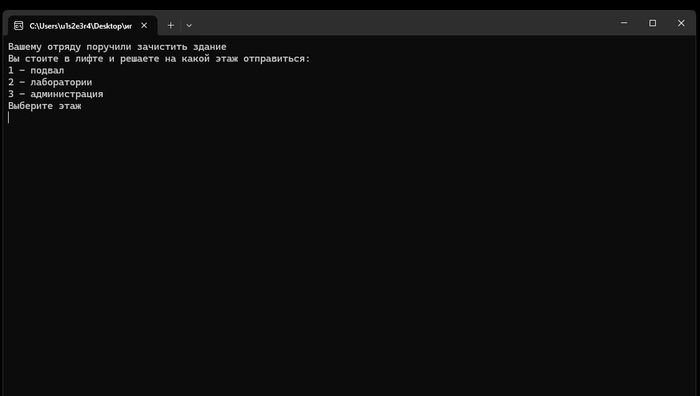Image resolution: width=700 pixels, height=396 pixels.
Task: Click the line starting 'Вы стоите в лифте'
Action: point(159,58)
